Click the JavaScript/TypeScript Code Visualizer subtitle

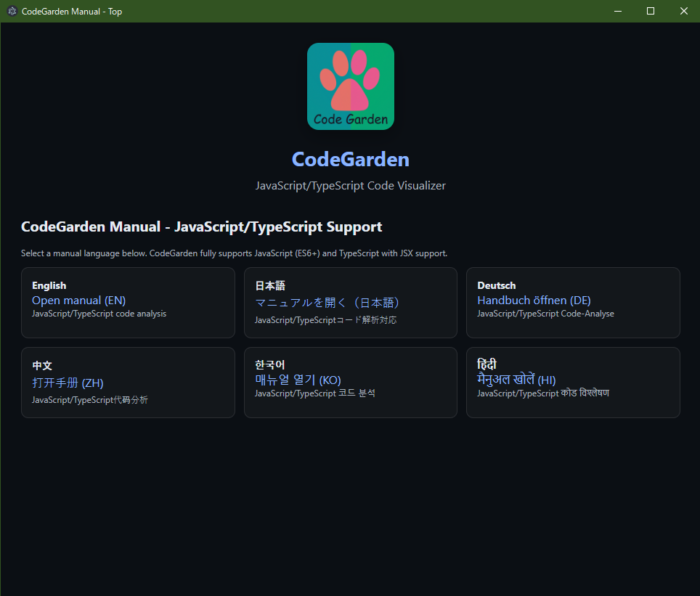(x=350, y=186)
